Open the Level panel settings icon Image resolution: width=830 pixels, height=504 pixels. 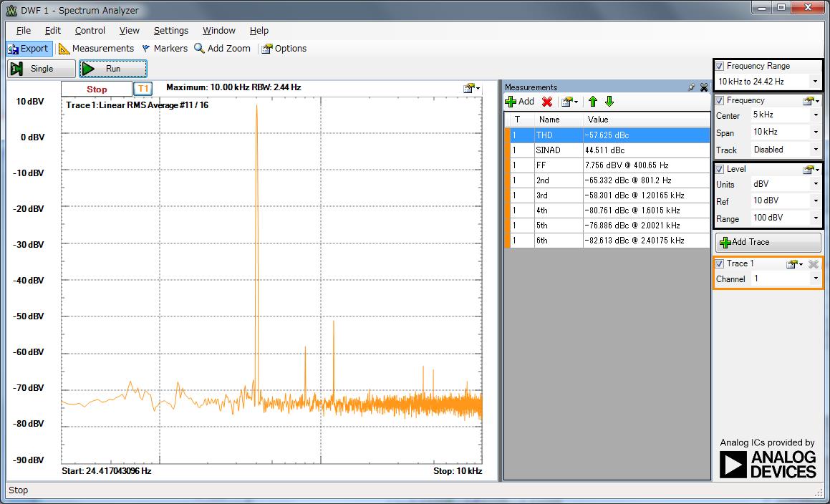810,170
